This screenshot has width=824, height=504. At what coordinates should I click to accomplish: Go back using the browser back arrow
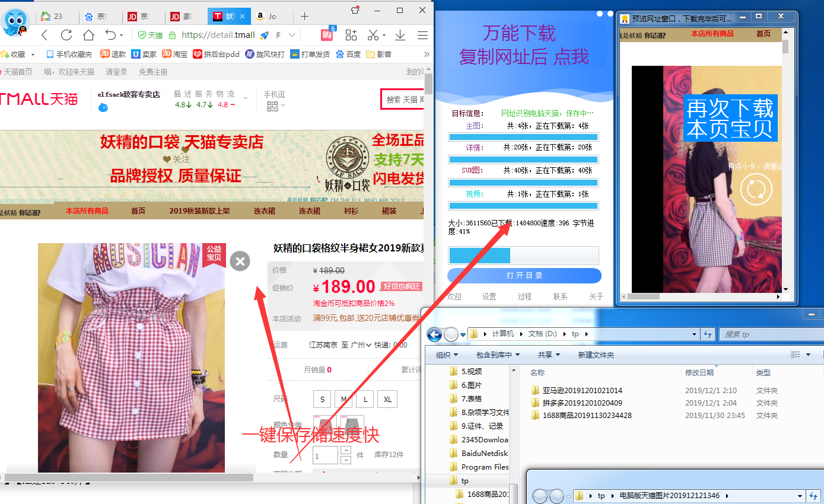(x=44, y=35)
